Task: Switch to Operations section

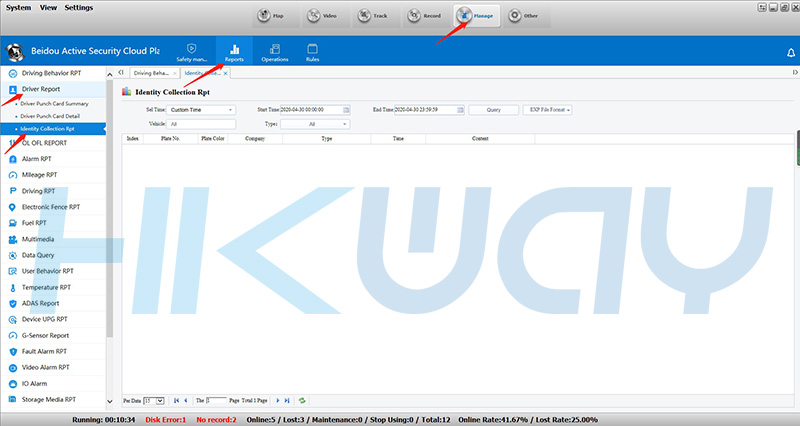Action: [274, 52]
